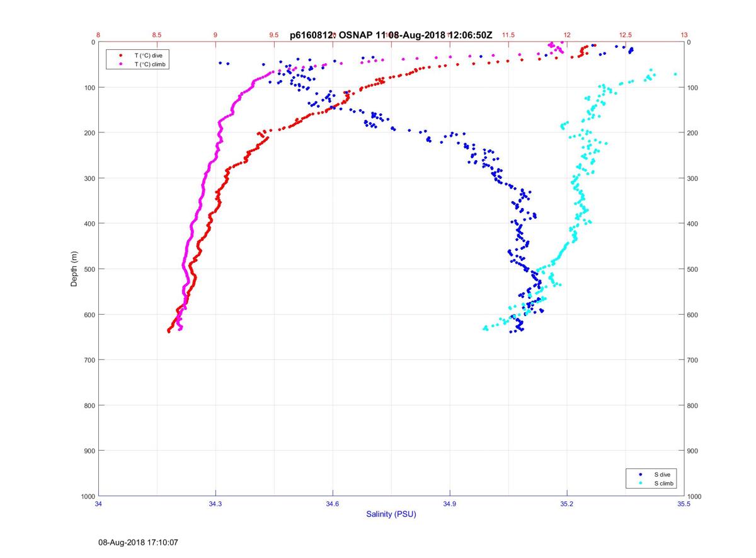Select the 'T (°C) dive' legend label

(x=148, y=55)
